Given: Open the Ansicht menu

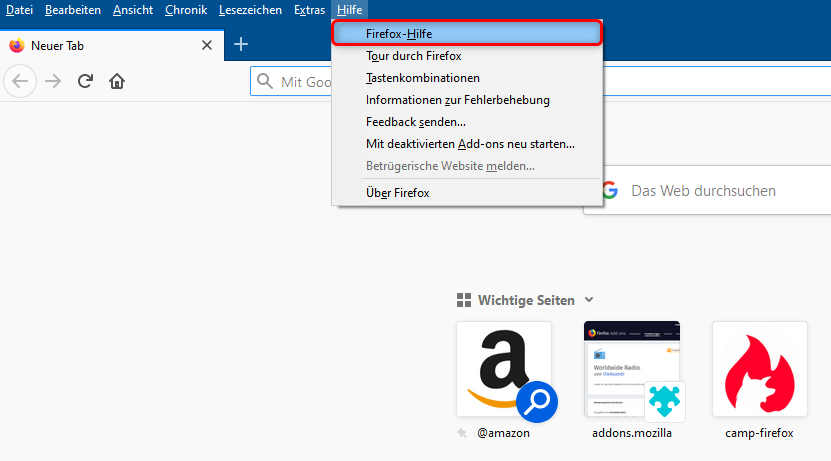Looking at the screenshot, I should [x=132, y=10].
